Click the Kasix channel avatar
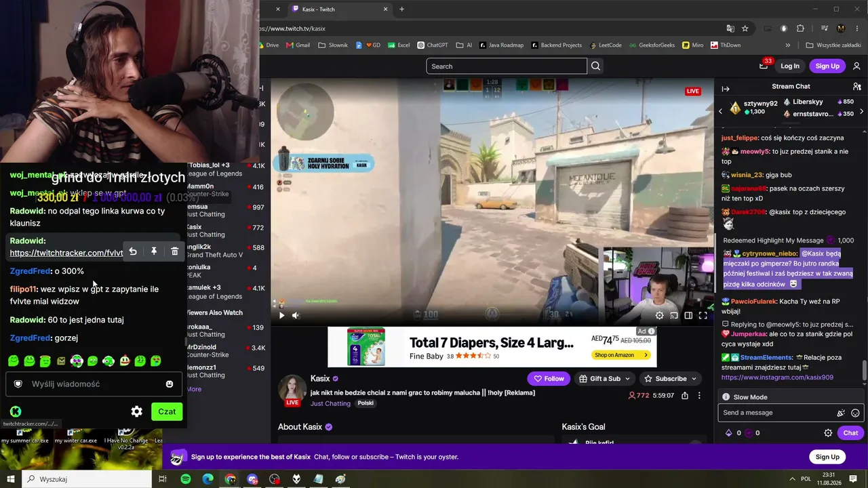The width and height of the screenshot is (868, 488). click(292, 388)
